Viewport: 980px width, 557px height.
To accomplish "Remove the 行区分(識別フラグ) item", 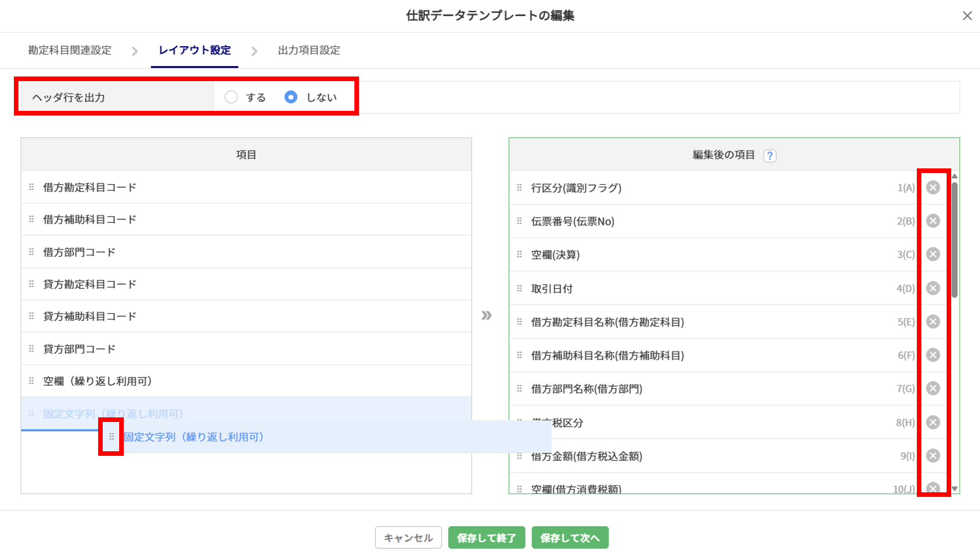I will tap(933, 188).
